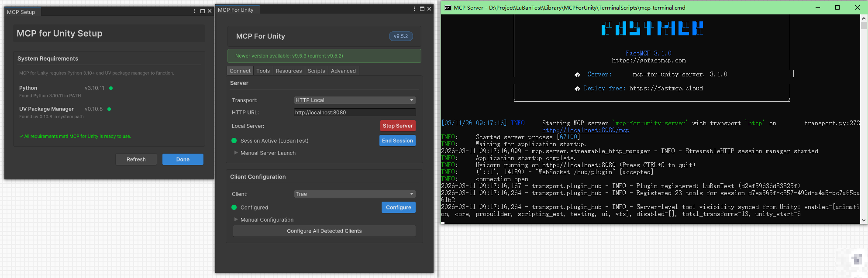Click the terminal window cmd icon
The width and height of the screenshot is (868, 278).
[448, 7]
